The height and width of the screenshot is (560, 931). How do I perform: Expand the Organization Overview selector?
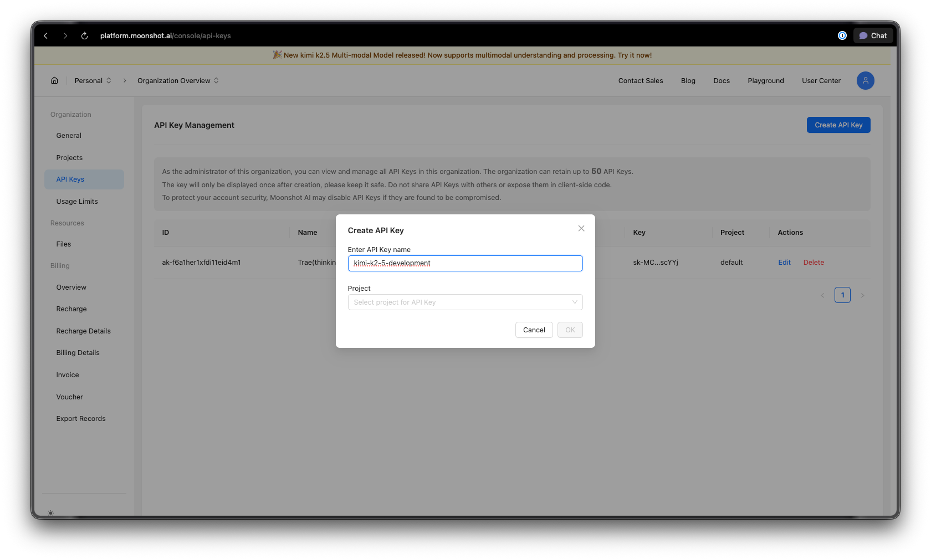tap(178, 80)
